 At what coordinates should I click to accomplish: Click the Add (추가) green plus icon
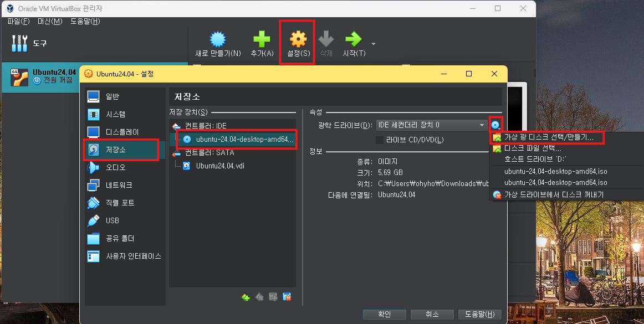pyautogui.click(x=262, y=40)
